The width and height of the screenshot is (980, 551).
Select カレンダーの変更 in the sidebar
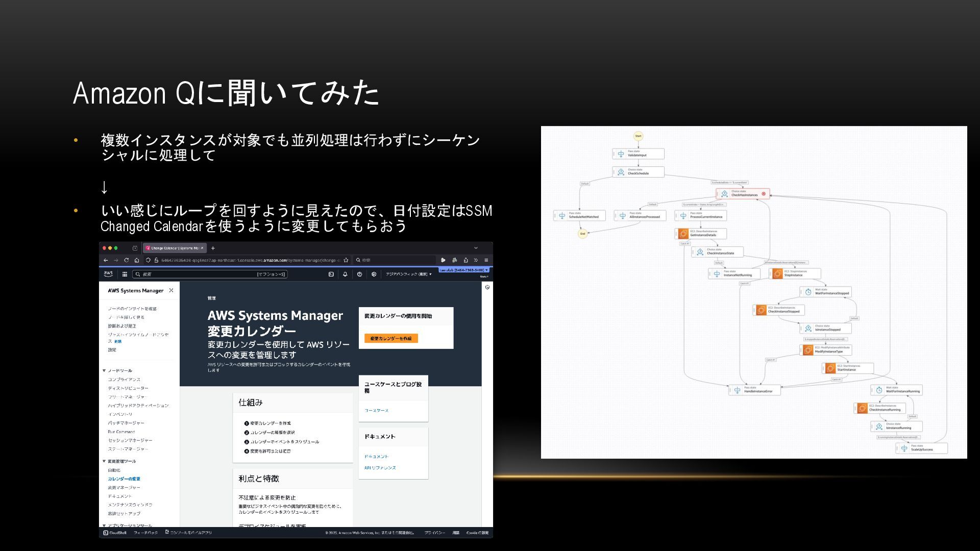[124, 479]
